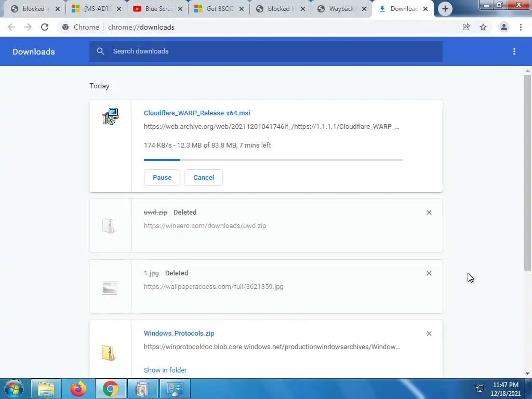
Task: Click the search magnifier icon in Downloads
Action: [100, 51]
